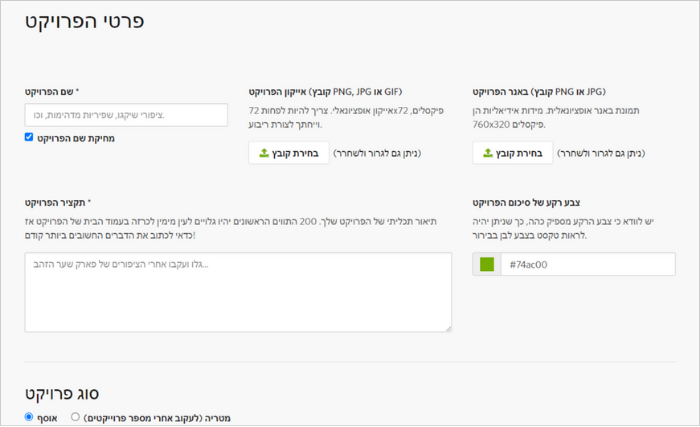Select the מטריה project type radio button
The height and width of the screenshot is (427, 700).
(75, 417)
